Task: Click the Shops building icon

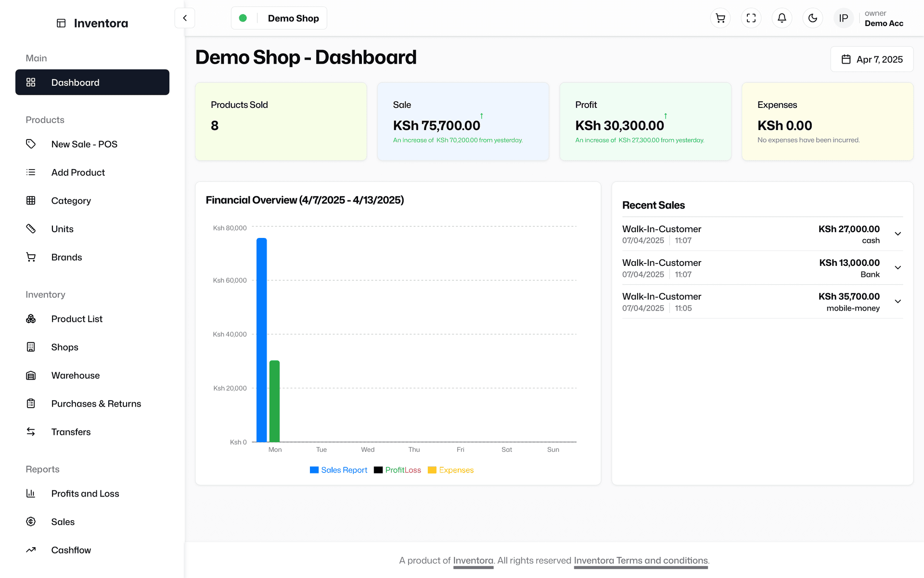Action: click(x=31, y=347)
